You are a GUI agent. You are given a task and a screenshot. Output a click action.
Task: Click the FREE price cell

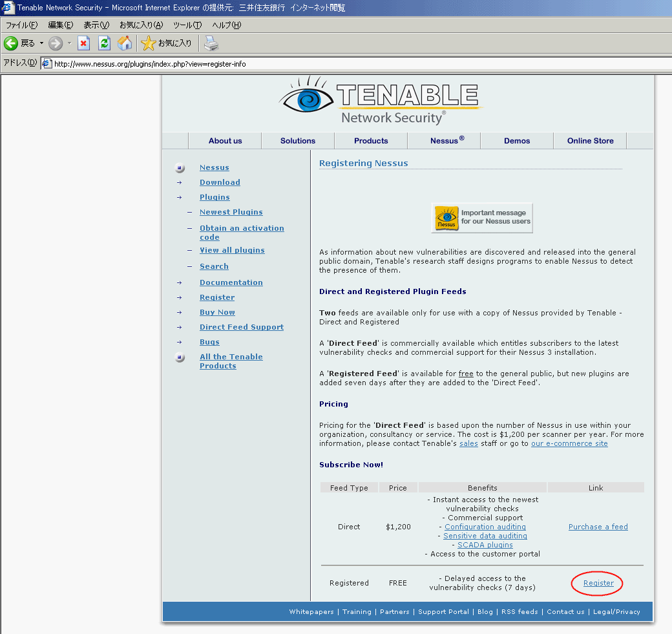coord(398,582)
